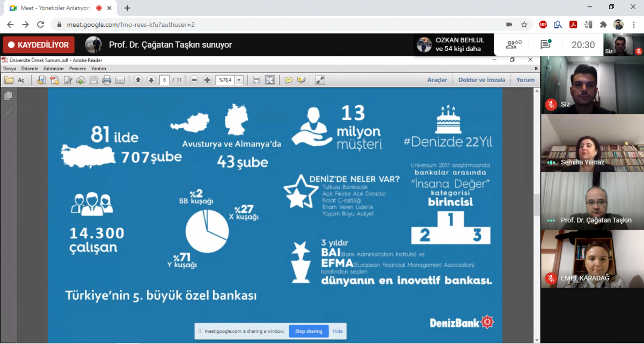644x344 pixels.
Task: Open the Chrome three-dot menu
Action: [x=634, y=25]
